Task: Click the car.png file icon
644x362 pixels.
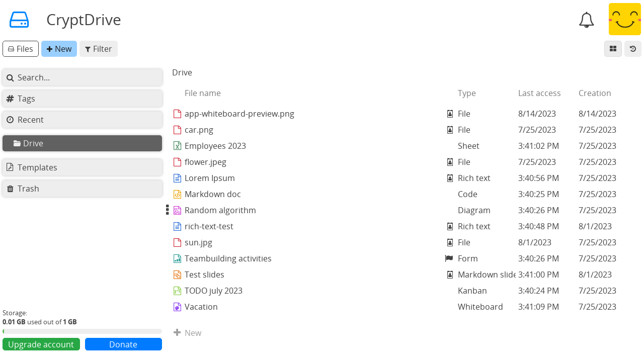Action: tap(177, 130)
